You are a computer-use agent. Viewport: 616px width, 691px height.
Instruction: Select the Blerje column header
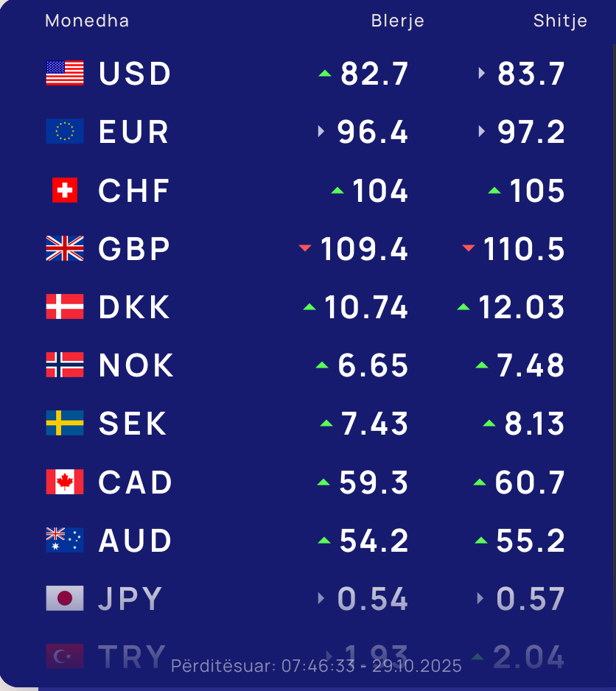pos(398,21)
